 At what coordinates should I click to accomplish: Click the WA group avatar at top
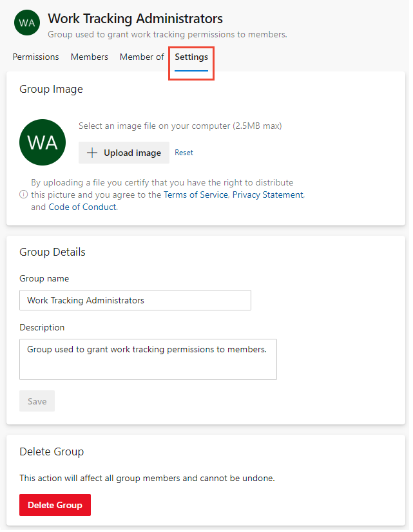26,23
